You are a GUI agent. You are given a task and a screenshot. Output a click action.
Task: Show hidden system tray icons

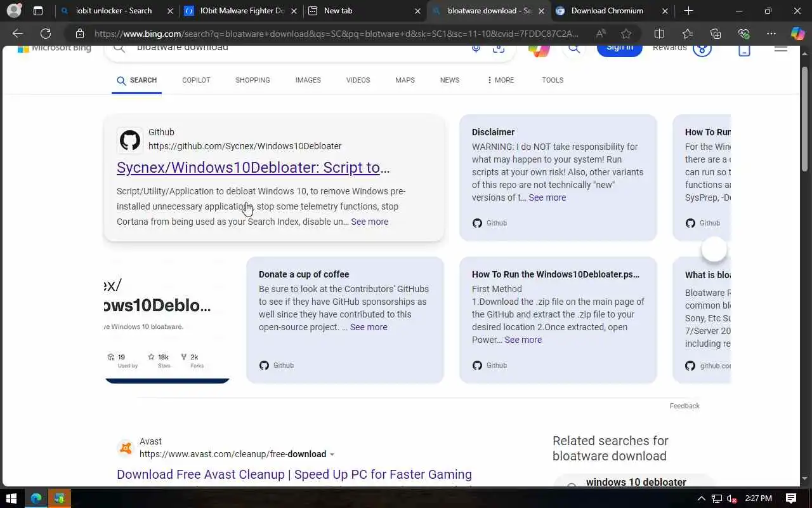point(702,498)
